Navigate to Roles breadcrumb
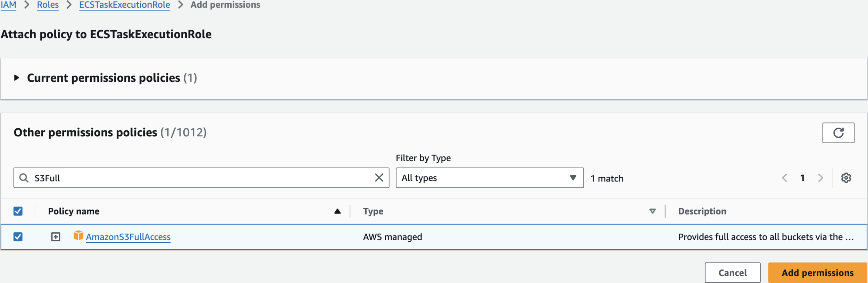Image resolution: width=868 pixels, height=283 pixels. (48, 5)
